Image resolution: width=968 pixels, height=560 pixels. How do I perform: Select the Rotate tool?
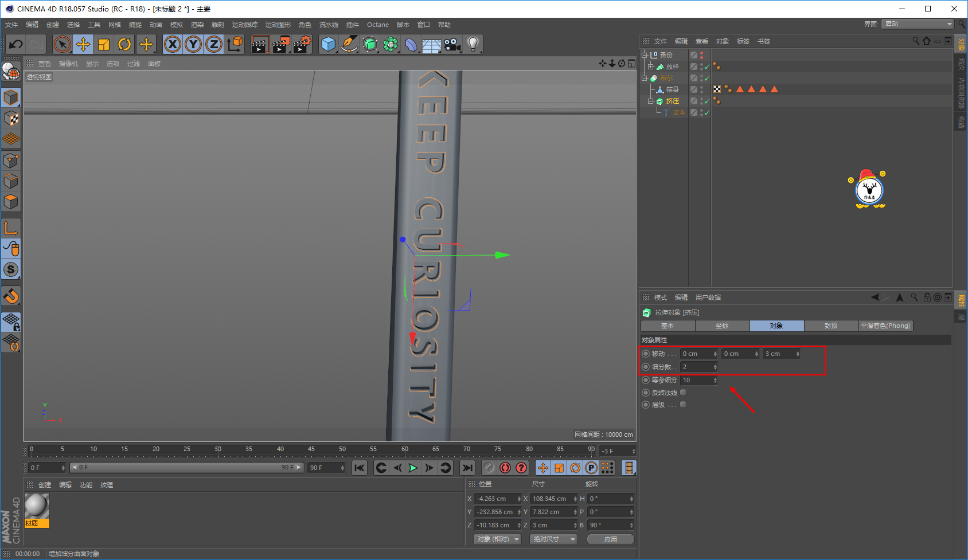pos(124,44)
